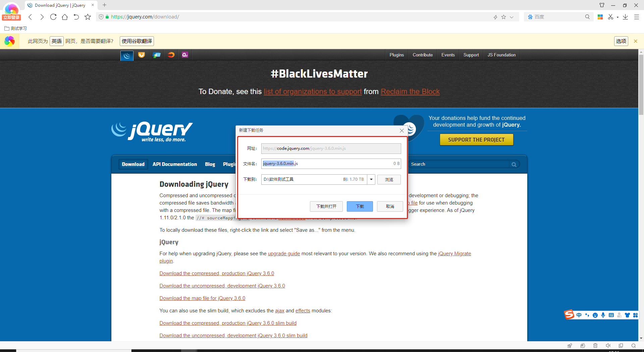
Task: Click the Sizzle project icon
Action: [x=171, y=55]
